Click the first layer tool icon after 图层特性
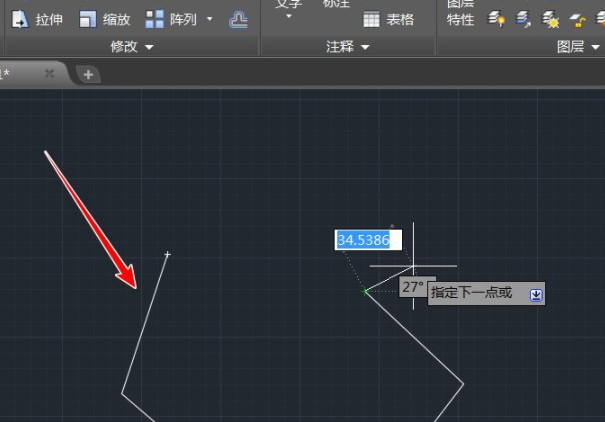 pyautogui.click(x=497, y=19)
